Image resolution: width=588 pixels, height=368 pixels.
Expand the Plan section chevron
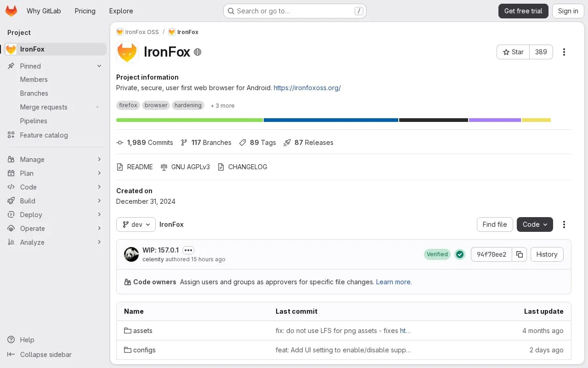(99, 173)
